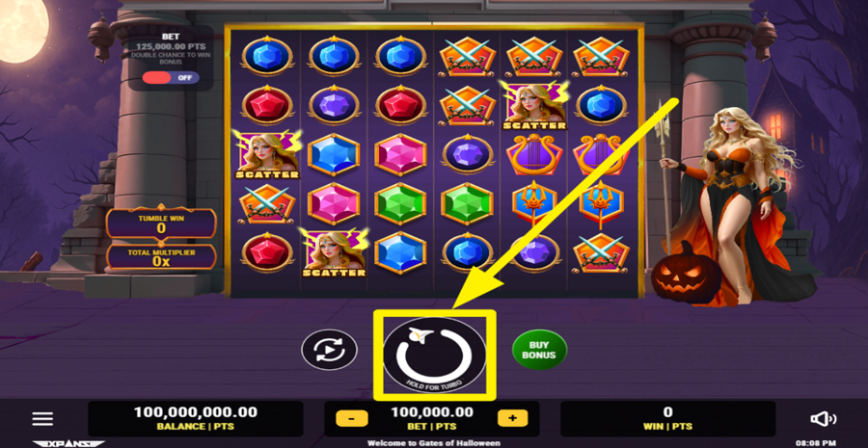This screenshot has height=448, width=868.
Task: Click the Total Multiplier panel
Action: click(161, 257)
